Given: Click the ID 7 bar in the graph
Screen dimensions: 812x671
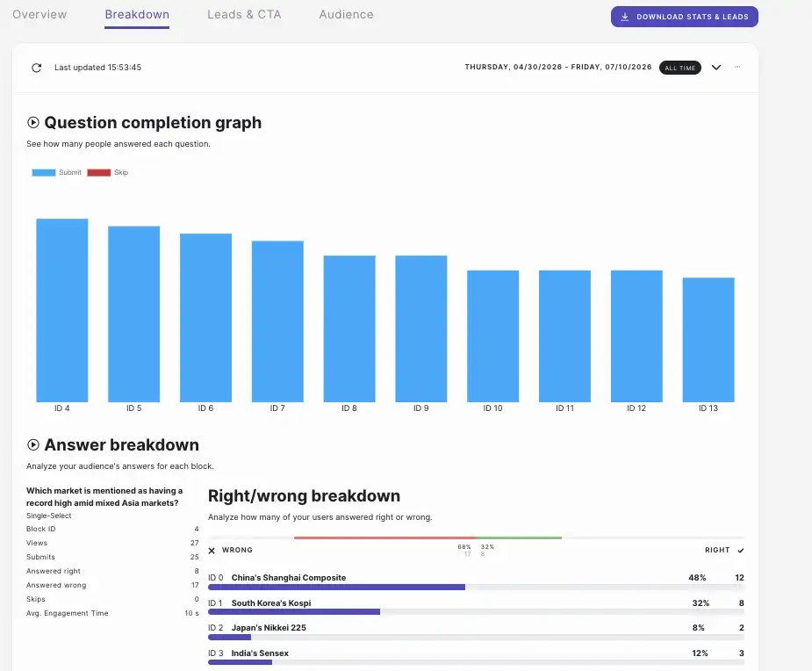Looking at the screenshot, I should 277,321.
